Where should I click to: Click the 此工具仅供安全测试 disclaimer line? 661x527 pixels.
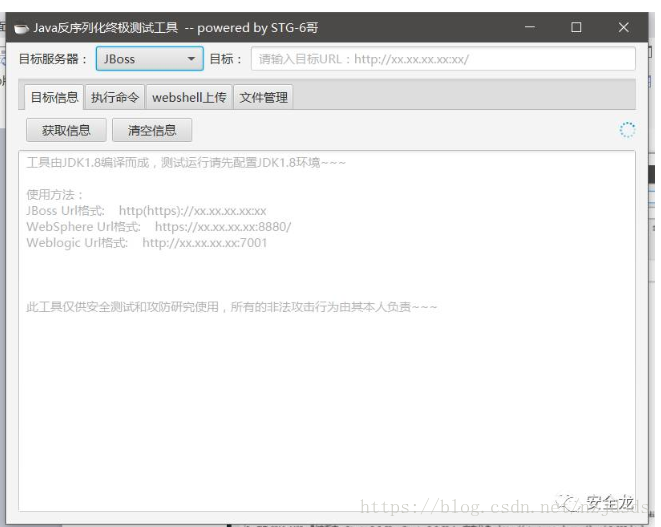pos(231,307)
